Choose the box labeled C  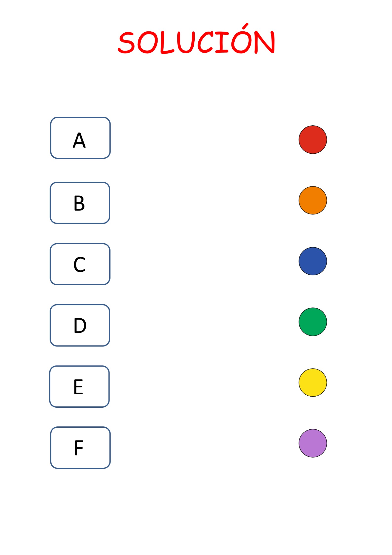tap(80, 264)
